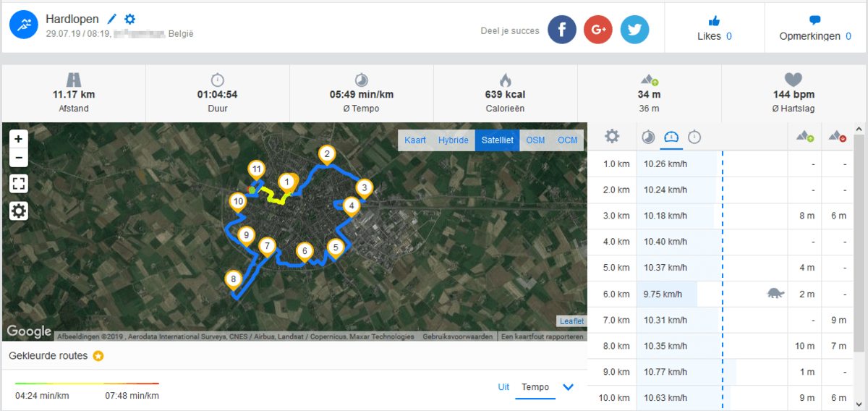The height and width of the screenshot is (411, 868).
Task: Switch map to OSM layer
Action: [x=535, y=140]
